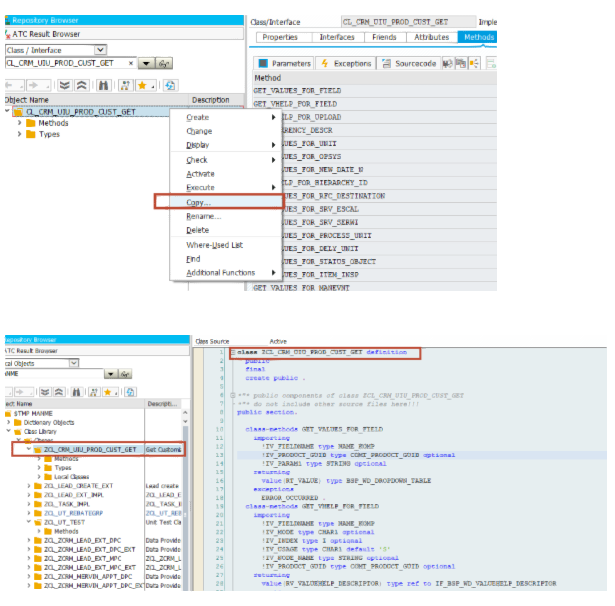Image resolution: width=615 pixels, height=606 pixels.
Task: Click hierarchy display icon in upper browser toolbar
Action: (x=126, y=85)
